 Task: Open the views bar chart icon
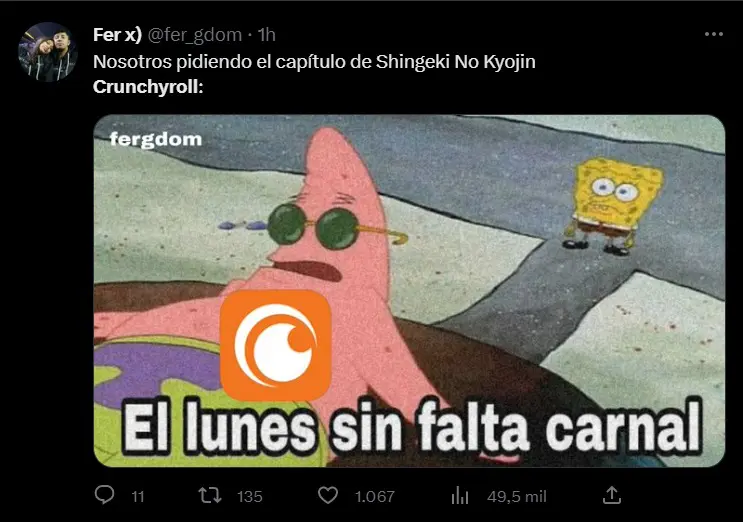(460, 495)
